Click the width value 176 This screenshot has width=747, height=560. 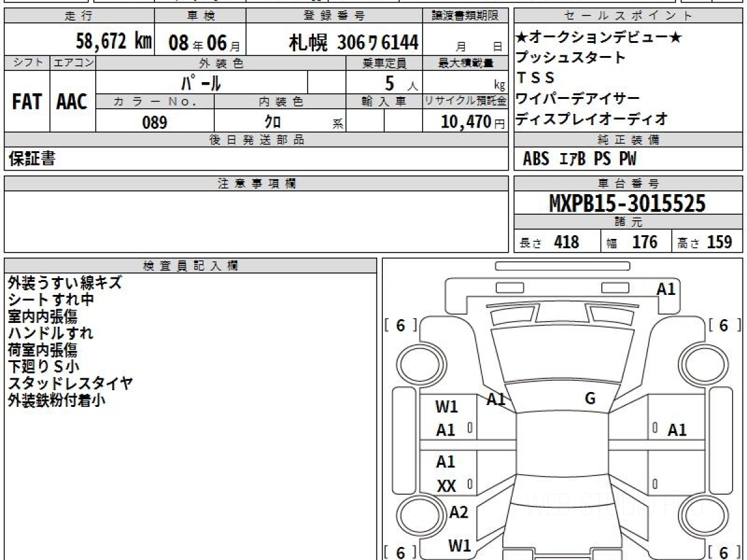[x=644, y=241]
